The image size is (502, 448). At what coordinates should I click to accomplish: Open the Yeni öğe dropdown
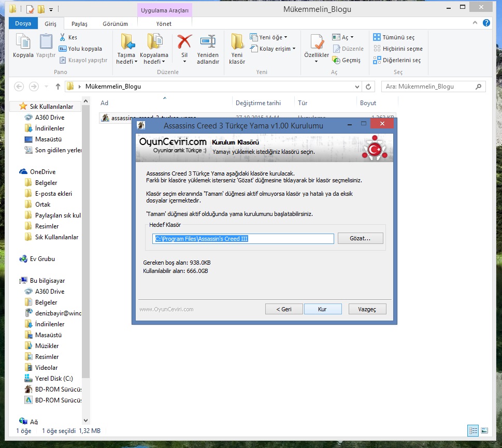[268, 37]
